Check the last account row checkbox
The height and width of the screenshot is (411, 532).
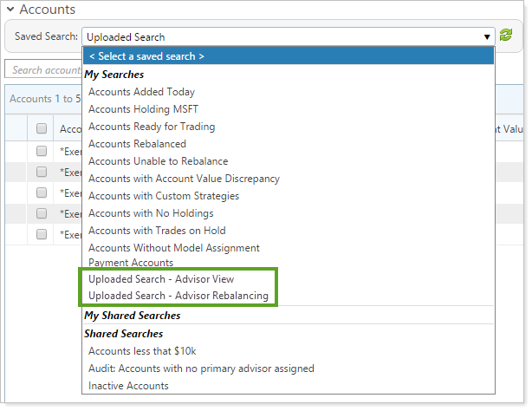click(x=41, y=234)
